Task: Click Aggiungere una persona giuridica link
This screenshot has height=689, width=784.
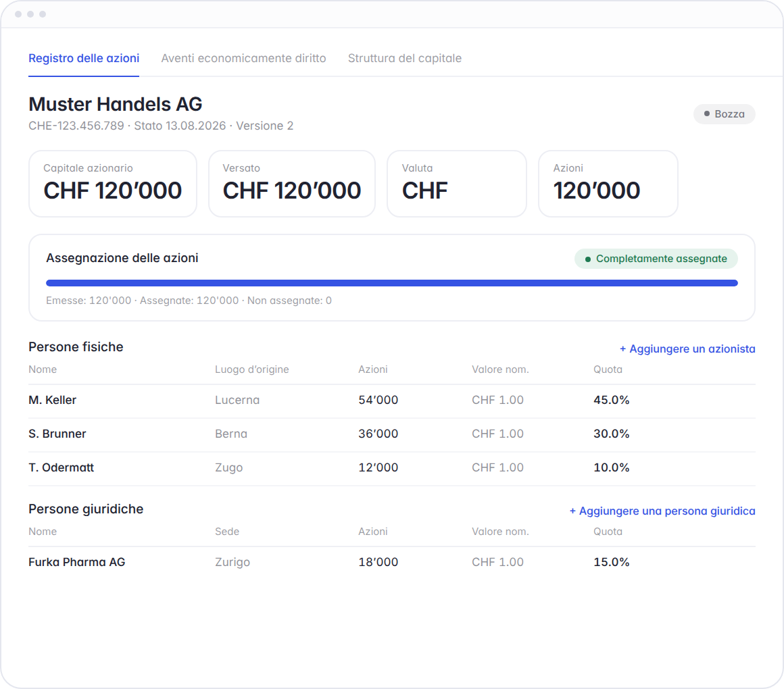Action: click(662, 511)
